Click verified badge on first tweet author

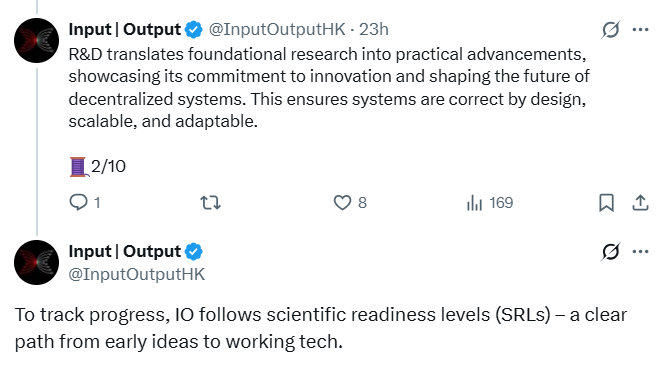(193, 29)
